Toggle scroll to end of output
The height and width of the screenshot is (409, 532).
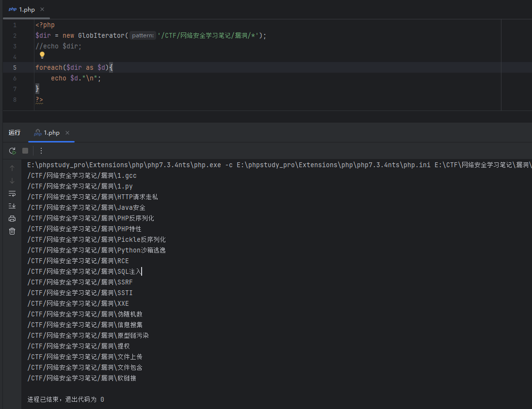click(12, 206)
